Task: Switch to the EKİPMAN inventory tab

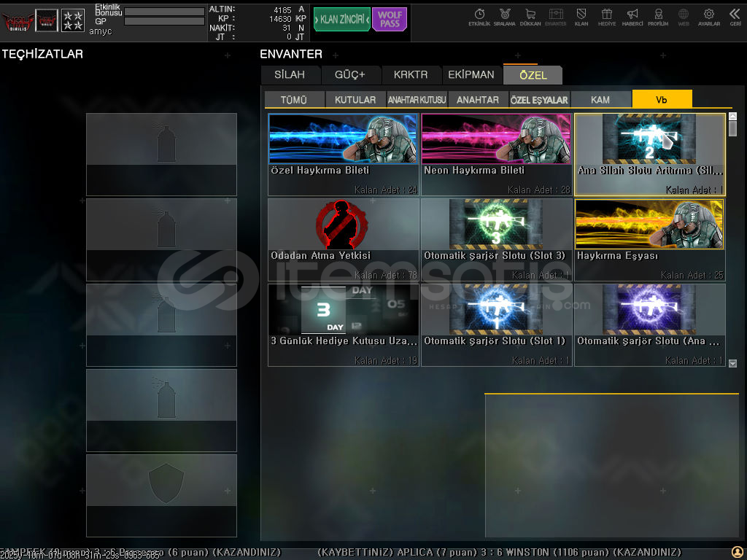Action: point(471,74)
